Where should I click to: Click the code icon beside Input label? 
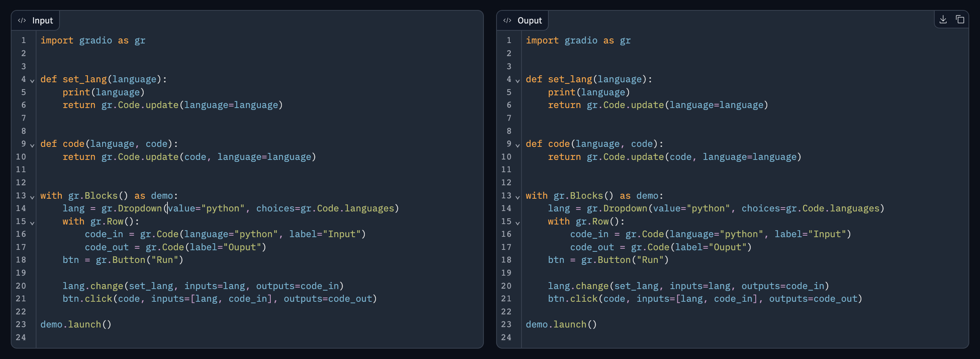(x=22, y=20)
